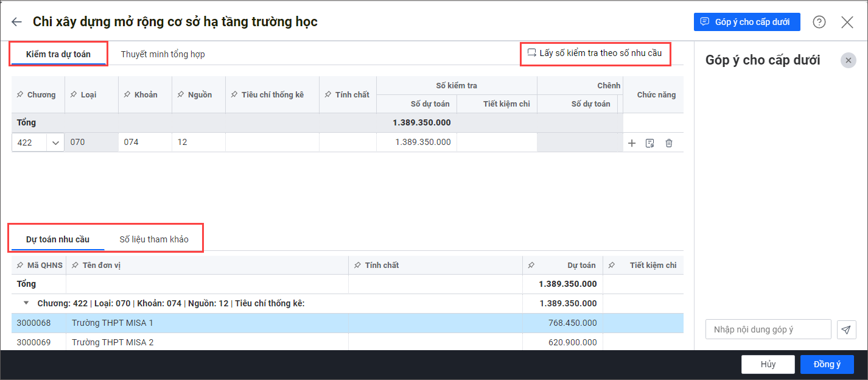Switch to Thuyết minh tổng hợp tab

163,54
